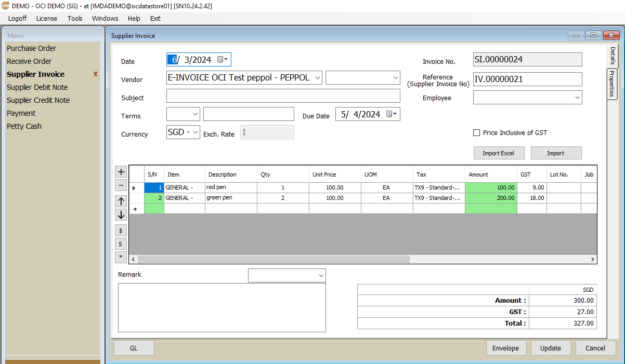The image size is (625, 364).
Task: Click the dollar sign grid button
Action: (x=121, y=230)
